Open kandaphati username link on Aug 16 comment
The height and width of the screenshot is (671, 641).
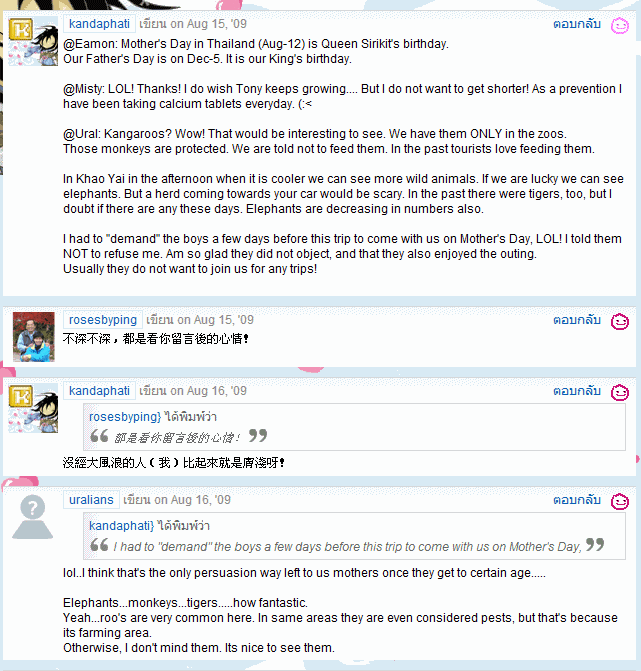pyautogui.click(x=99, y=391)
